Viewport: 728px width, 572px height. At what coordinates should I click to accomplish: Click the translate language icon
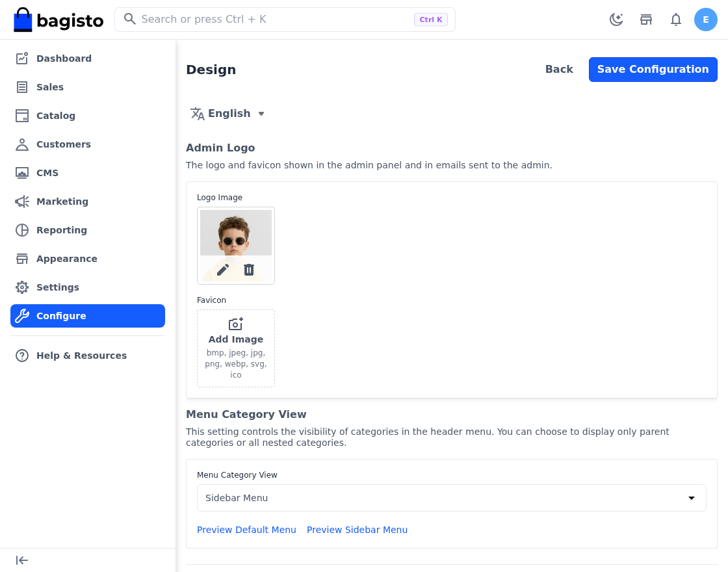point(198,114)
